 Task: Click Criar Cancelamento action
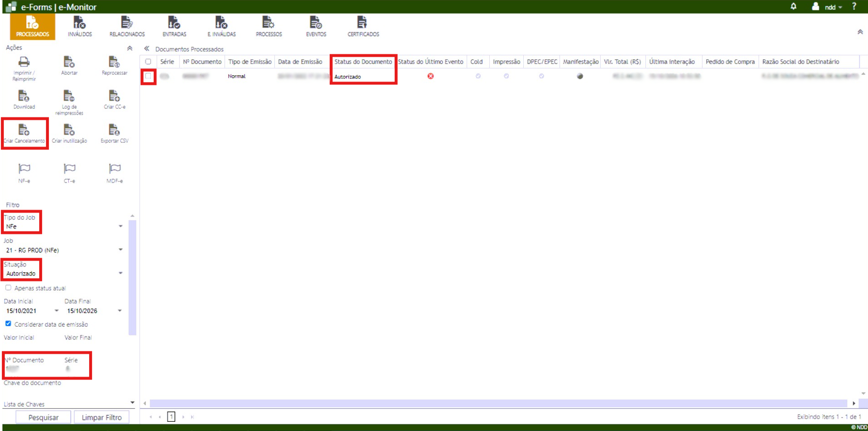pos(24,133)
